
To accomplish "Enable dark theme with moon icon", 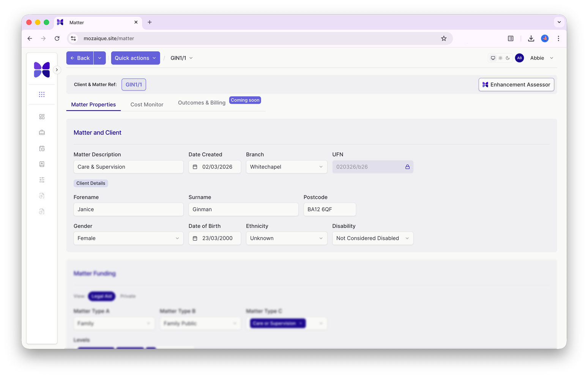I will [508, 58].
